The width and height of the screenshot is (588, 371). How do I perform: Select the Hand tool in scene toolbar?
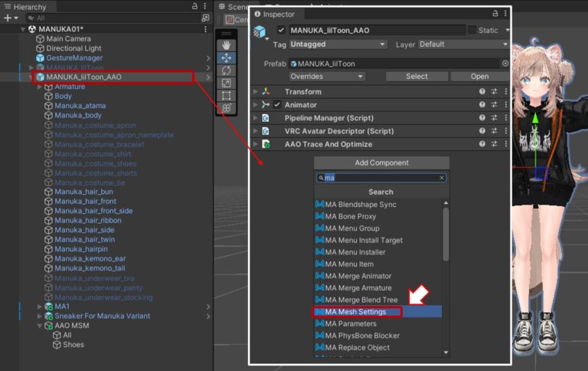click(227, 45)
